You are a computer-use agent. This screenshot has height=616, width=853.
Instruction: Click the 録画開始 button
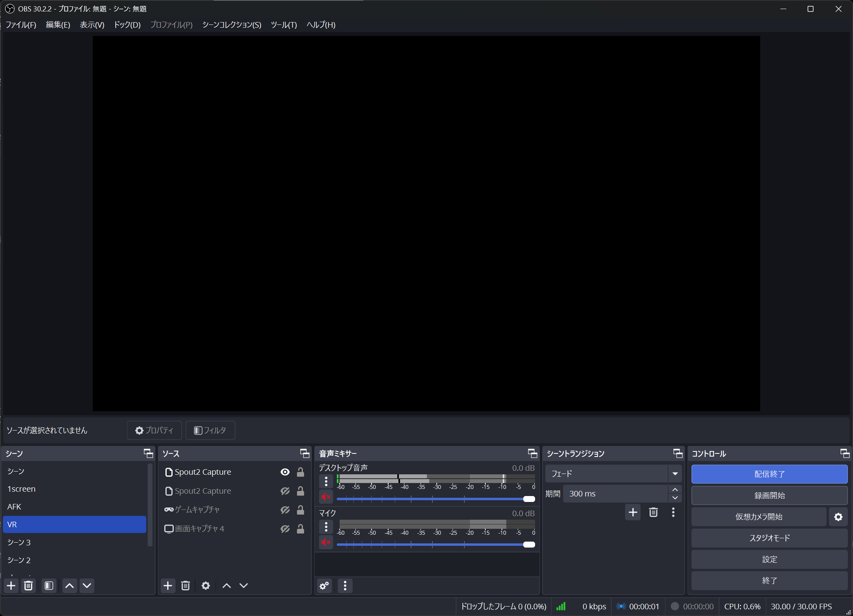[x=769, y=496]
